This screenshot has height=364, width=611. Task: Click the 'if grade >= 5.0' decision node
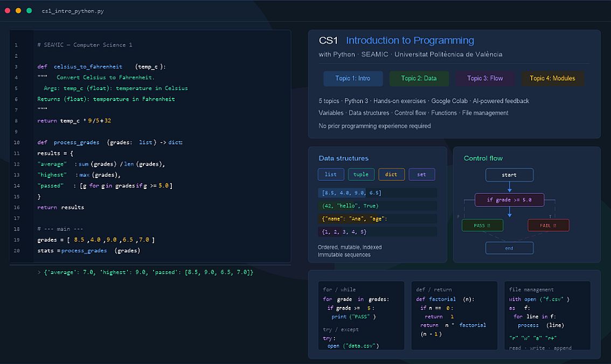point(509,200)
